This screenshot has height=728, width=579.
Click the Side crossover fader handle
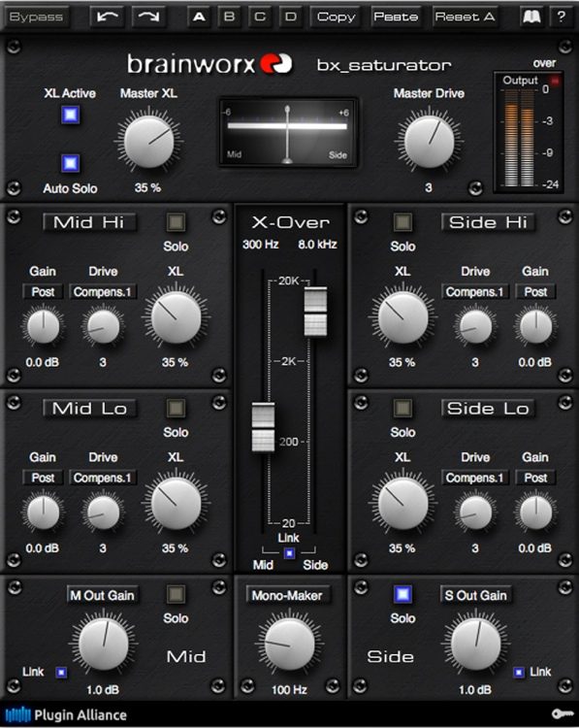[x=315, y=311]
